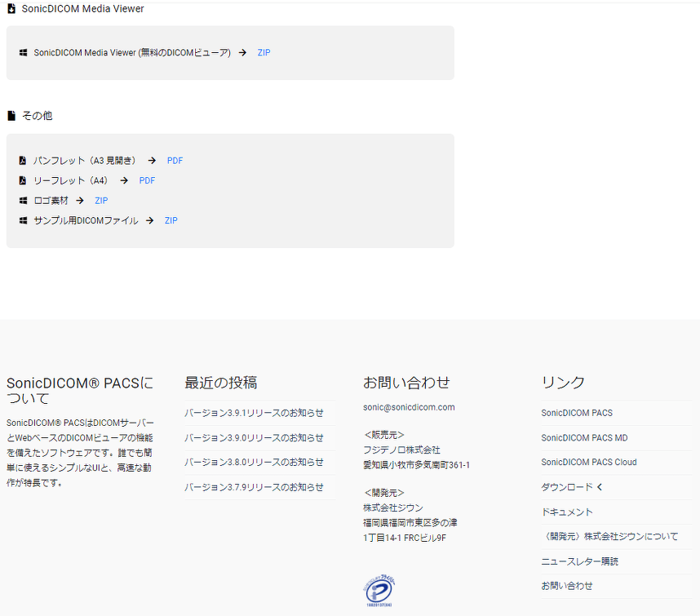The width and height of the screenshot is (700, 616).
Task: Download the ロゴ素材 ZIP file
Action: pos(101,201)
